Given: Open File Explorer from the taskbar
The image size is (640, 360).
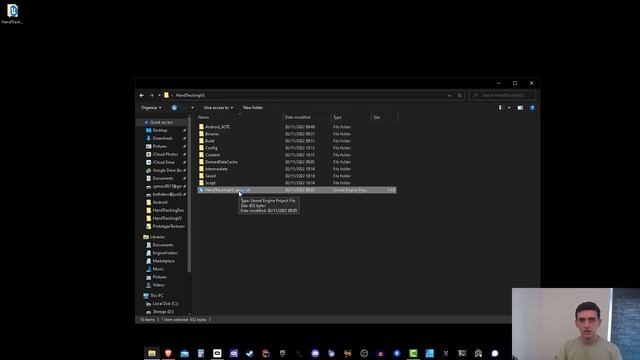Looking at the screenshot, I should (152, 353).
